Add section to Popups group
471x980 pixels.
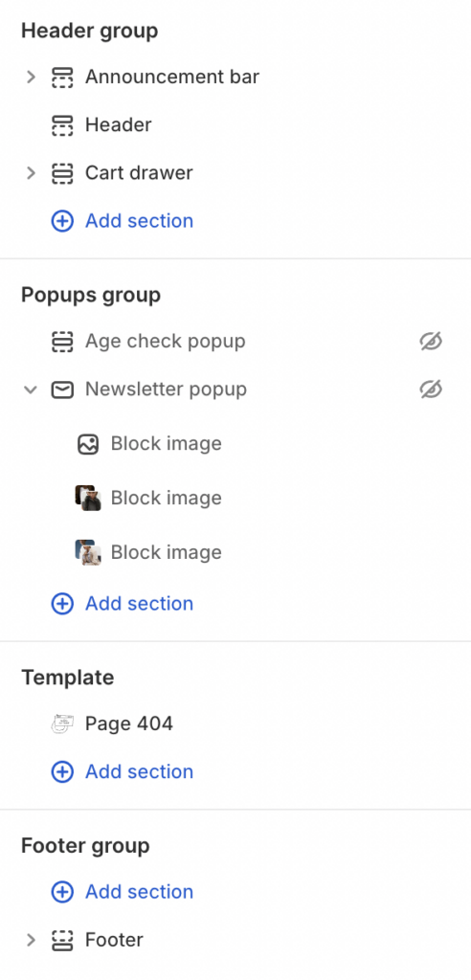point(123,604)
